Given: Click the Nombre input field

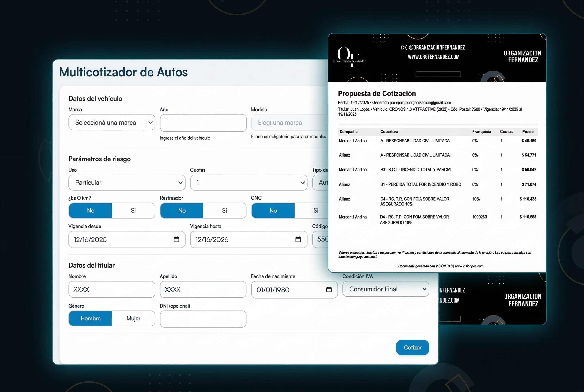Looking at the screenshot, I should point(112,289).
